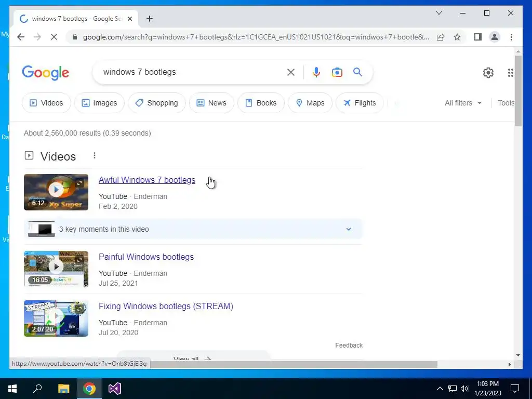Play the 2:07:20 video thumbnail

click(x=56, y=318)
